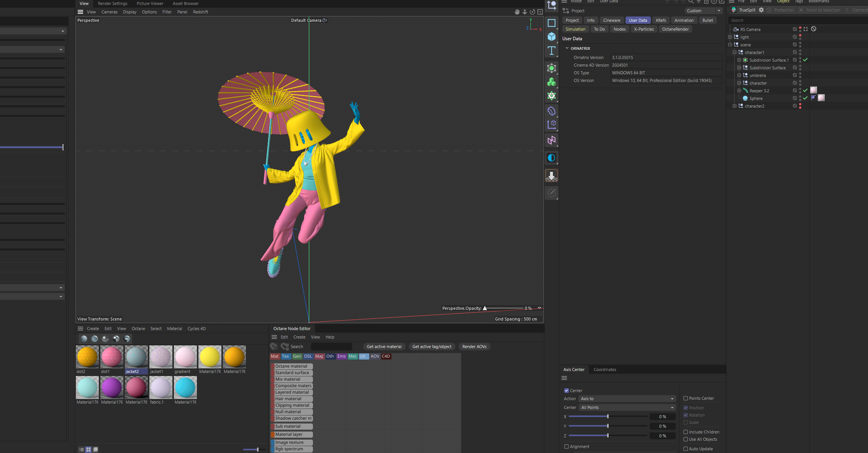Click the viewport pan hand icon

tap(517, 12)
